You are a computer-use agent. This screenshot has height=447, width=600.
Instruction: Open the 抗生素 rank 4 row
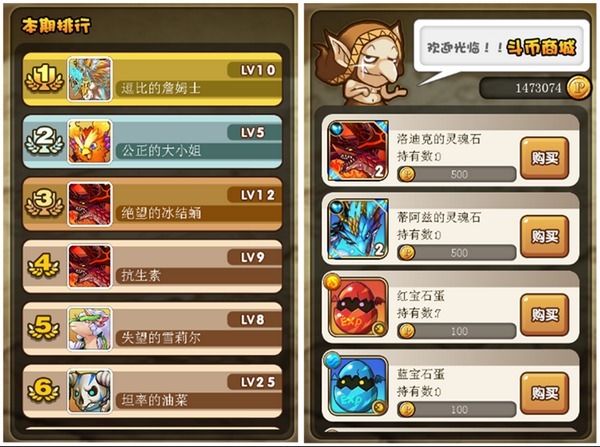tap(153, 266)
